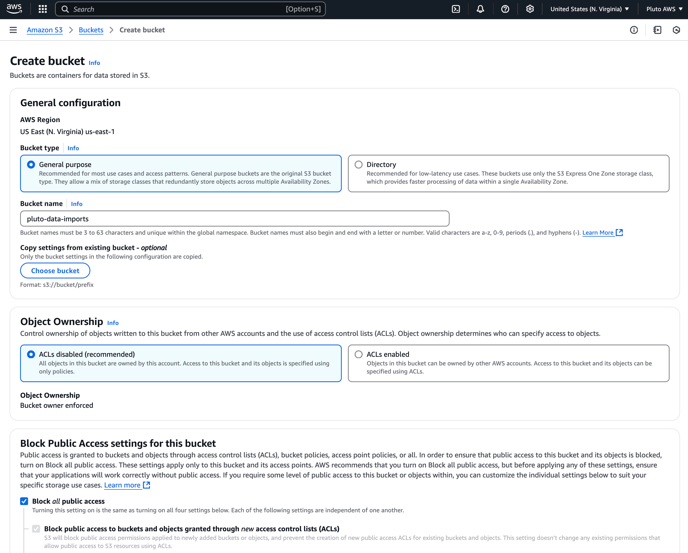This screenshot has width=688, height=553.
Task: Open the United States (N. Virginia) region dropdown
Action: [589, 9]
